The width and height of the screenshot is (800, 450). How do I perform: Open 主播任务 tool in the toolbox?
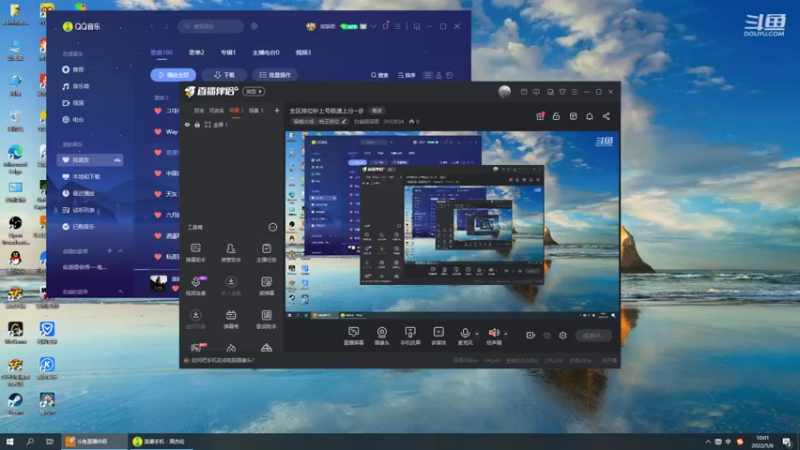(x=266, y=253)
